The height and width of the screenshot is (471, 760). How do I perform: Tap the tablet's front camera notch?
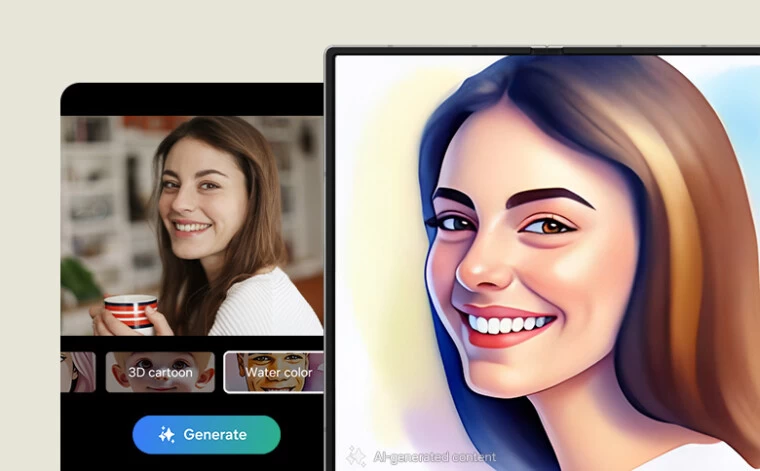pyautogui.click(x=545, y=47)
